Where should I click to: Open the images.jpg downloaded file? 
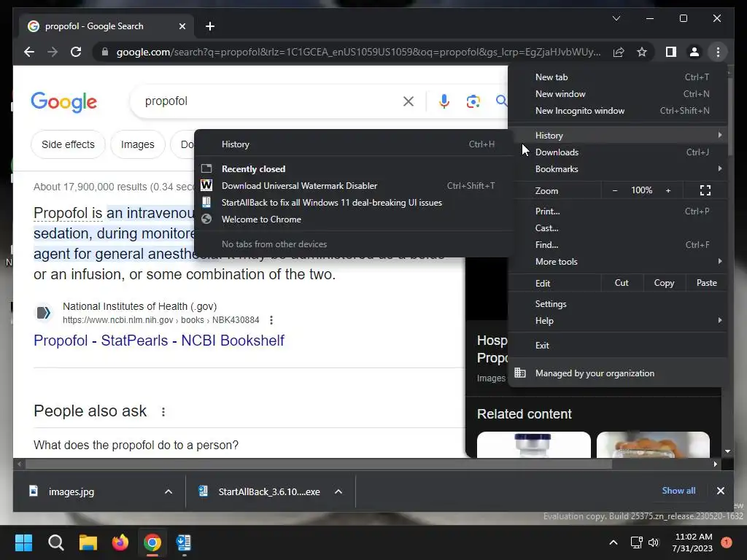point(71,491)
